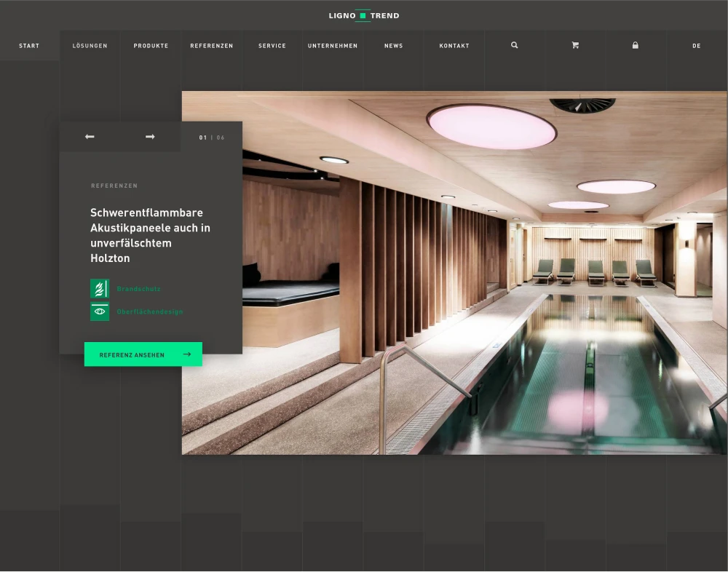Screen dimensions: 728x572
Task: Follow the Brandschutz link
Action: (139, 289)
